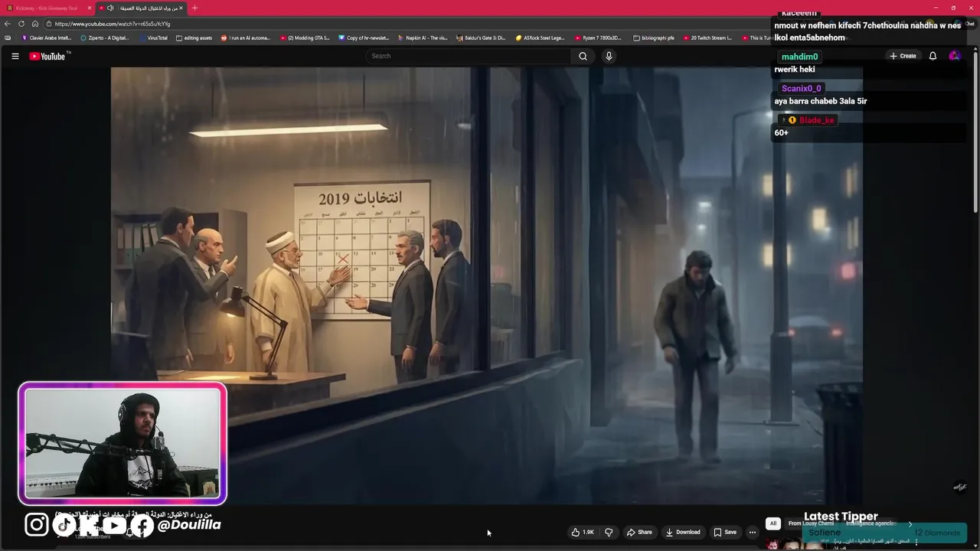Click chat username Blade_ke

(816, 120)
